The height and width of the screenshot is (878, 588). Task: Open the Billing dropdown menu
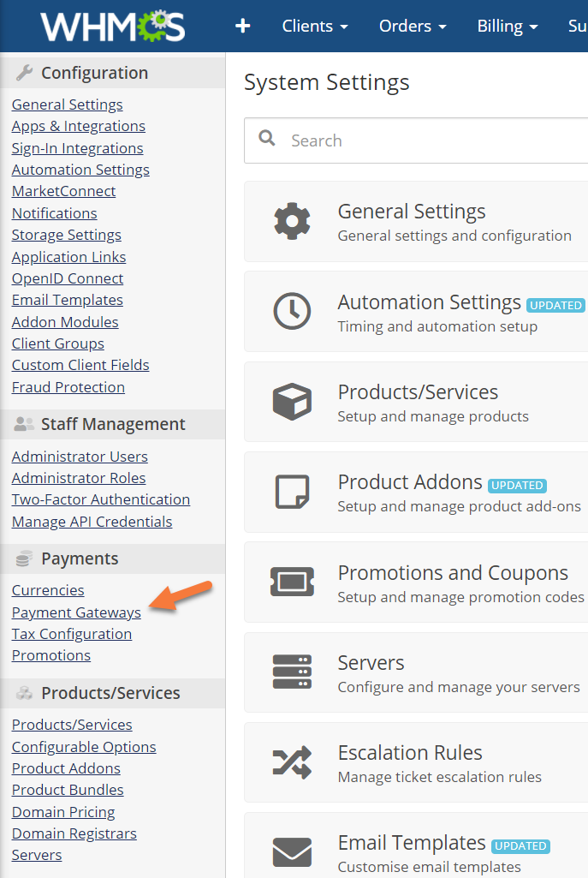pos(508,27)
